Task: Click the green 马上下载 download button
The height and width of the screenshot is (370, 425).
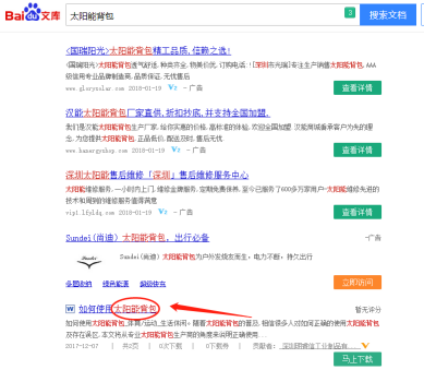Action: (357, 359)
